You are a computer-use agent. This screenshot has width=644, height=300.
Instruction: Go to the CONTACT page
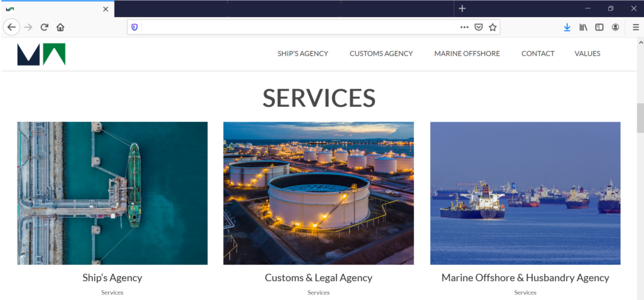(x=538, y=53)
